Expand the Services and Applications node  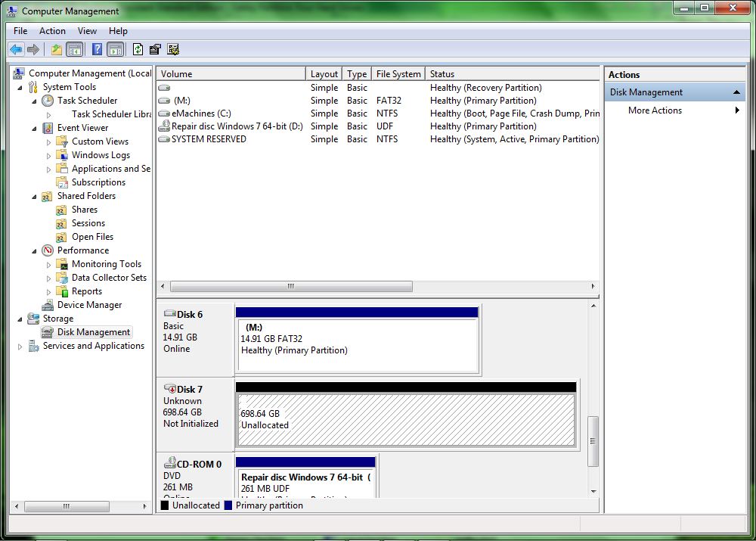click(20, 346)
